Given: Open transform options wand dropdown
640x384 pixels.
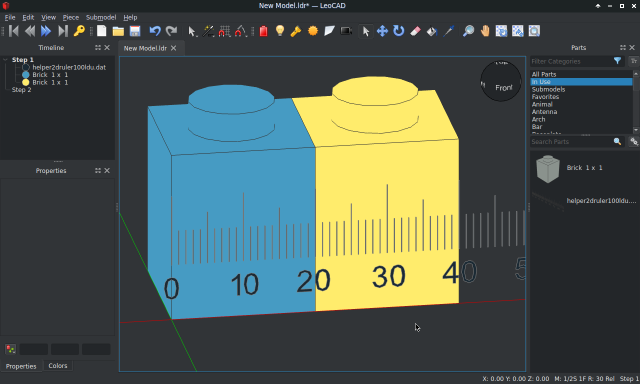Looking at the screenshot, I should [x=208, y=31].
